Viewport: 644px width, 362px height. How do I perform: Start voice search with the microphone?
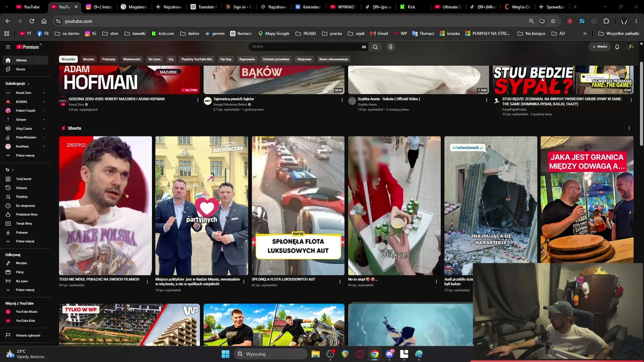pos(390,47)
